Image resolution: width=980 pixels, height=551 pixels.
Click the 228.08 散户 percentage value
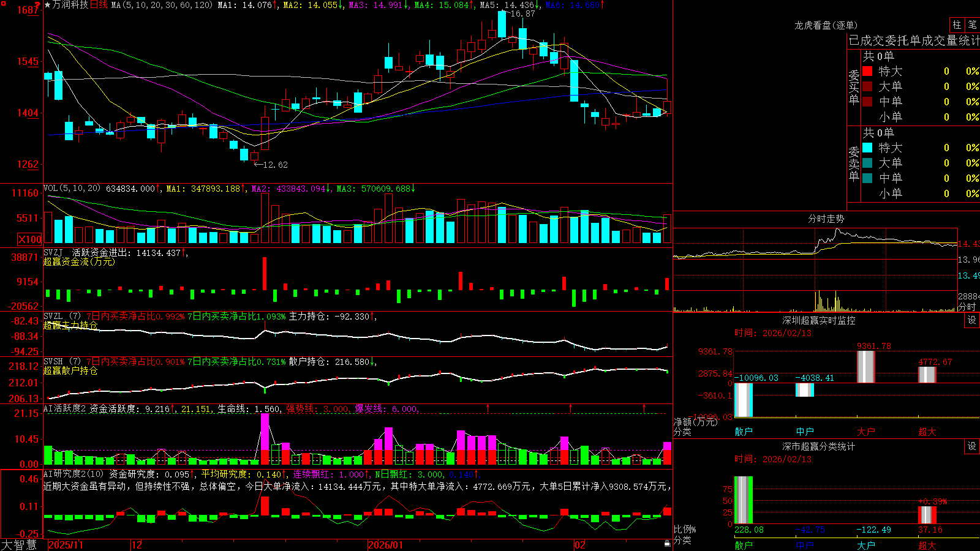(749, 530)
